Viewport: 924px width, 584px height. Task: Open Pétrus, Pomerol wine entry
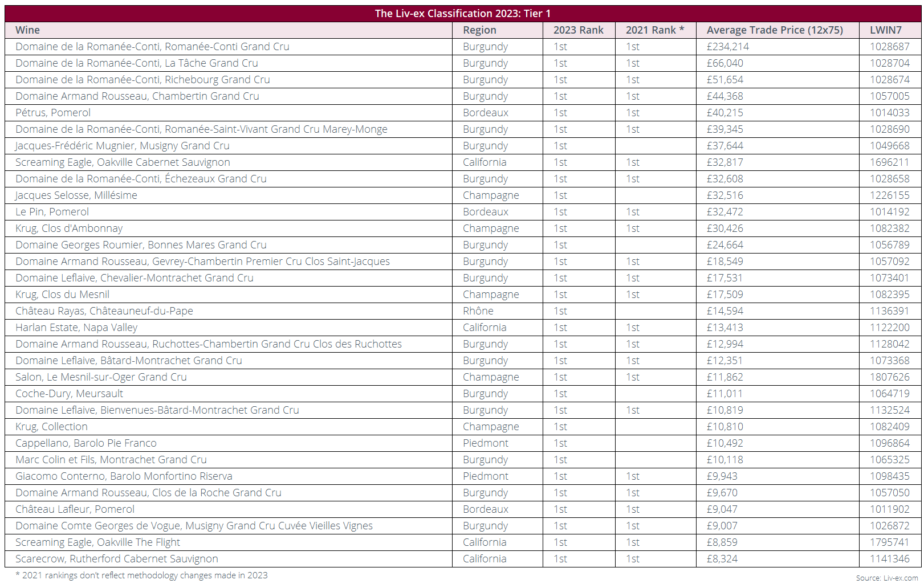click(x=53, y=113)
